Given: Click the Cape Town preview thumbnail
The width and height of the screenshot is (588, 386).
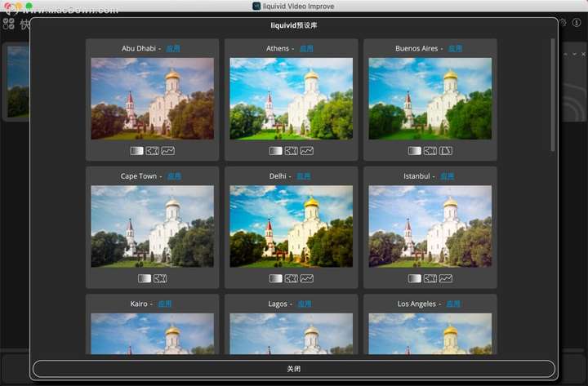Looking at the screenshot, I should pos(152,226).
